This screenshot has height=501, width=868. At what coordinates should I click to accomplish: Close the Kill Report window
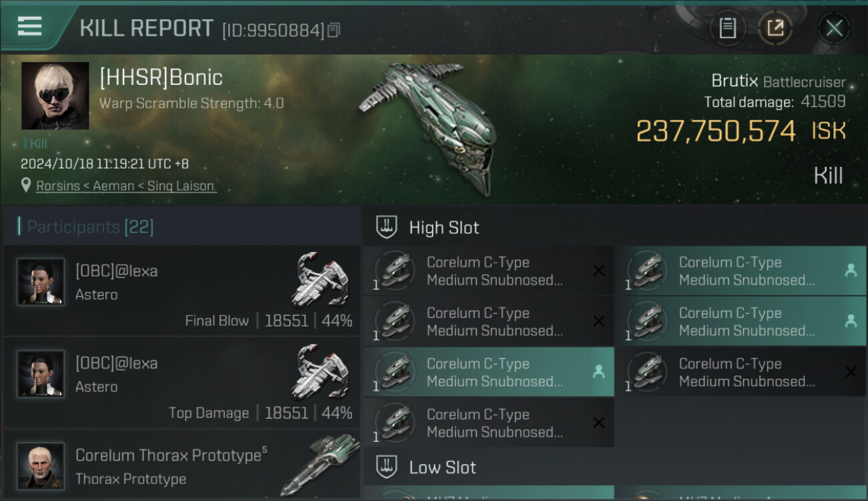click(x=834, y=28)
